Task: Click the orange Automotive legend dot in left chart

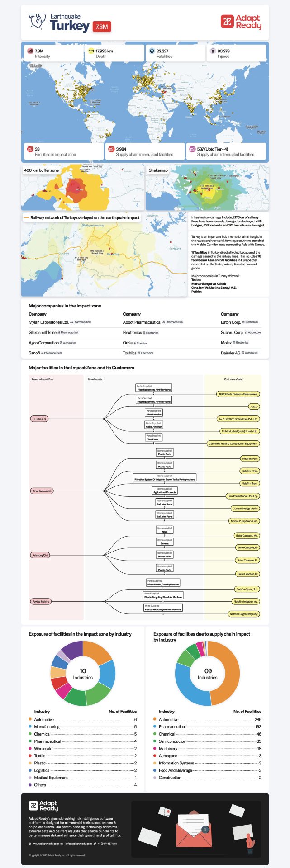Action: tap(30, 719)
